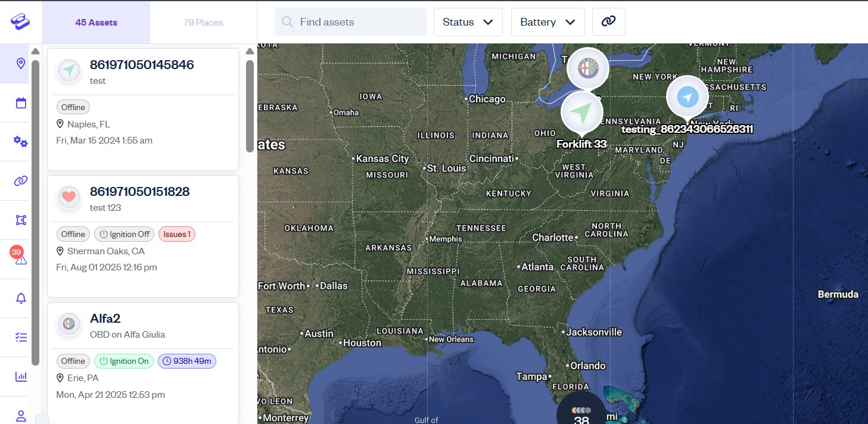Viewport: 868px width, 424px height.
Task: Click the asset list scrollbar thumb
Action: click(250, 106)
